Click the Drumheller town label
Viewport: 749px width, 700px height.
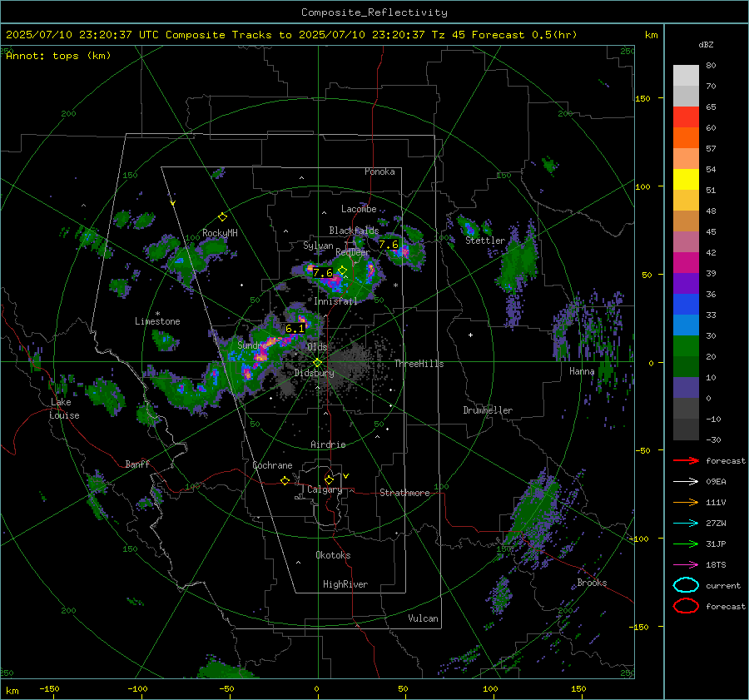(x=488, y=410)
